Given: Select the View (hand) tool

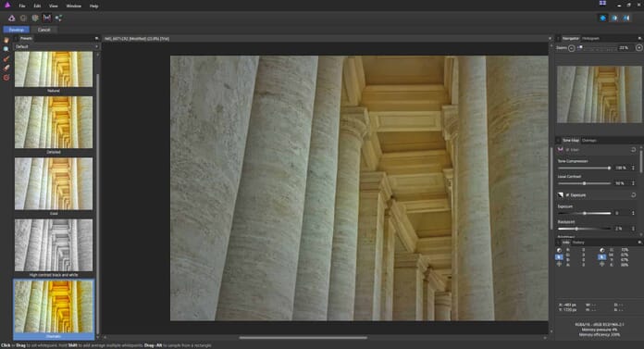Looking at the screenshot, I should [6, 40].
